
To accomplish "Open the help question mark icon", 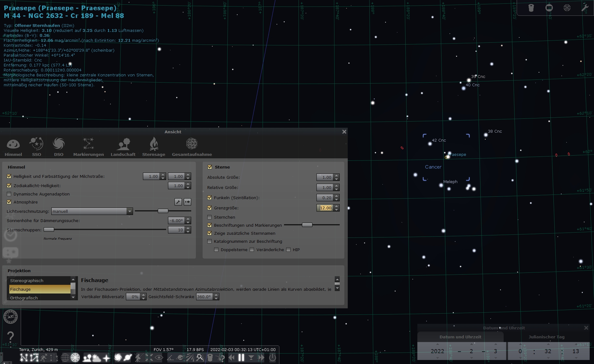I will pos(11,336).
